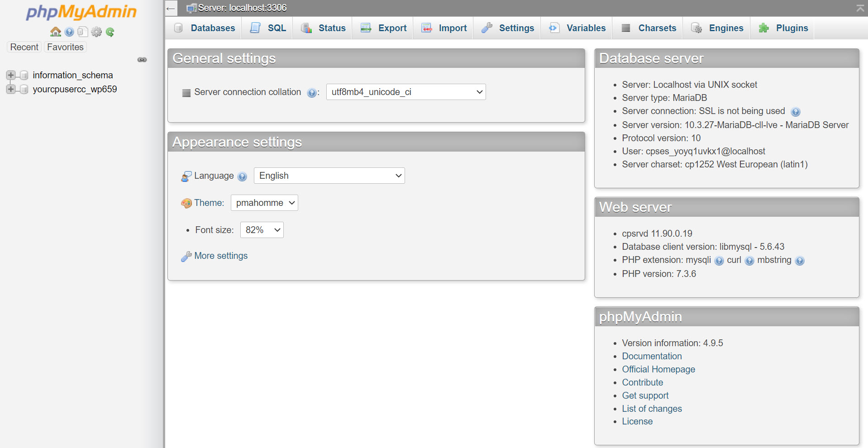Click the chain link icon in sidebar
Image resolution: width=868 pixels, height=448 pixels.
142,60
